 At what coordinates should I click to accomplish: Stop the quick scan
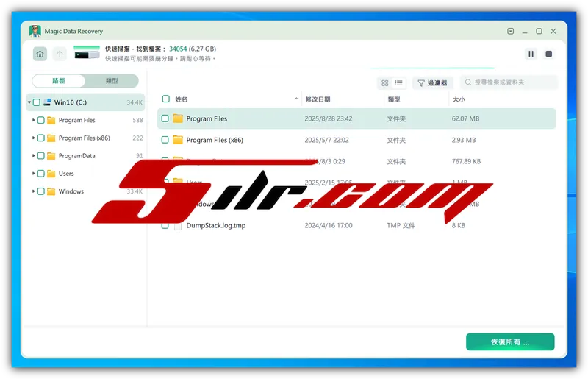tap(548, 54)
